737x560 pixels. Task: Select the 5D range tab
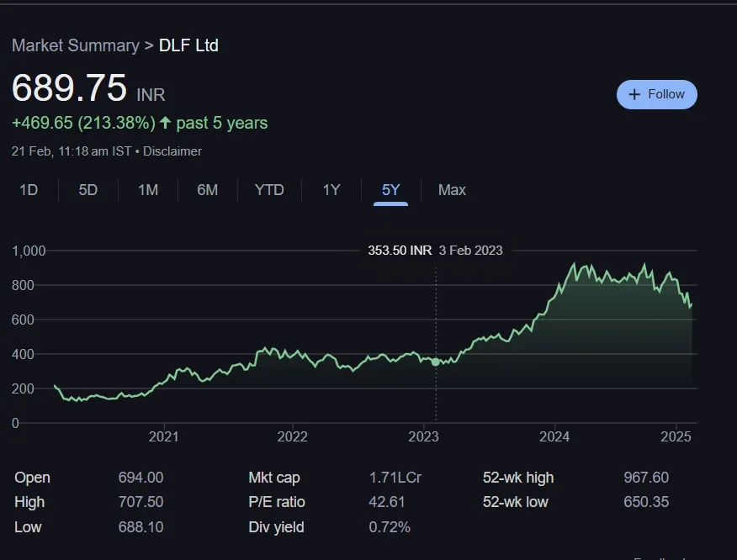(x=87, y=190)
